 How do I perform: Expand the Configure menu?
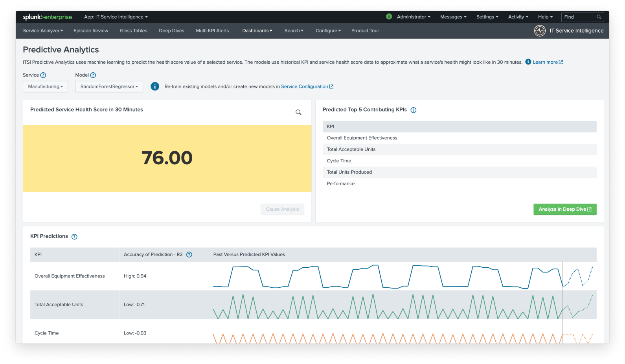click(328, 31)
